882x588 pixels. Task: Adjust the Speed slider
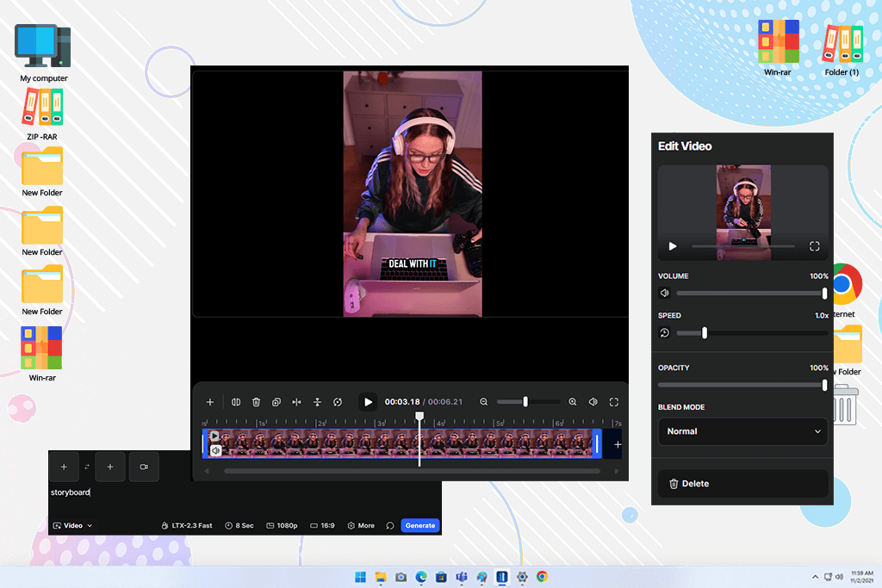(x=752, y=333)
